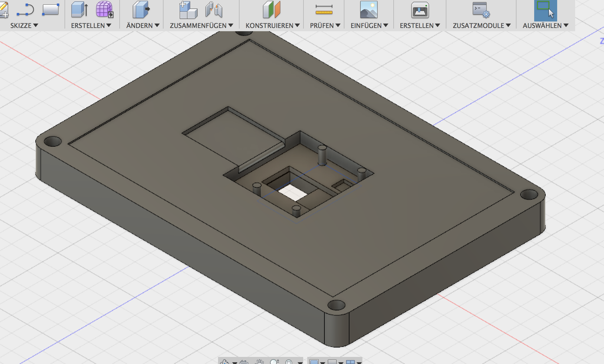The height and width of the screenshot is (364, 604).
Task: Click the Select tool cursor icon
Action: (x=545, y=10)
